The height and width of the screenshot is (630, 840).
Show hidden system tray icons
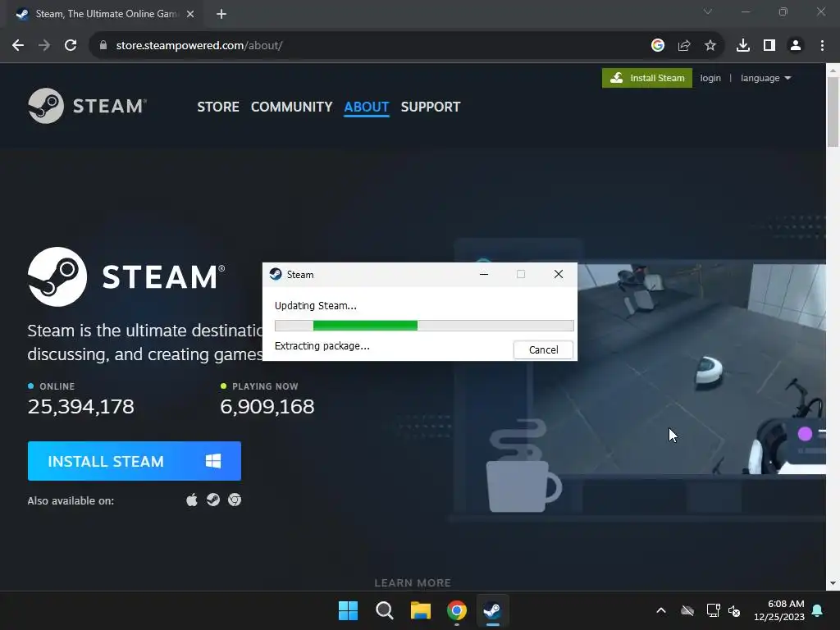[661, 610]
